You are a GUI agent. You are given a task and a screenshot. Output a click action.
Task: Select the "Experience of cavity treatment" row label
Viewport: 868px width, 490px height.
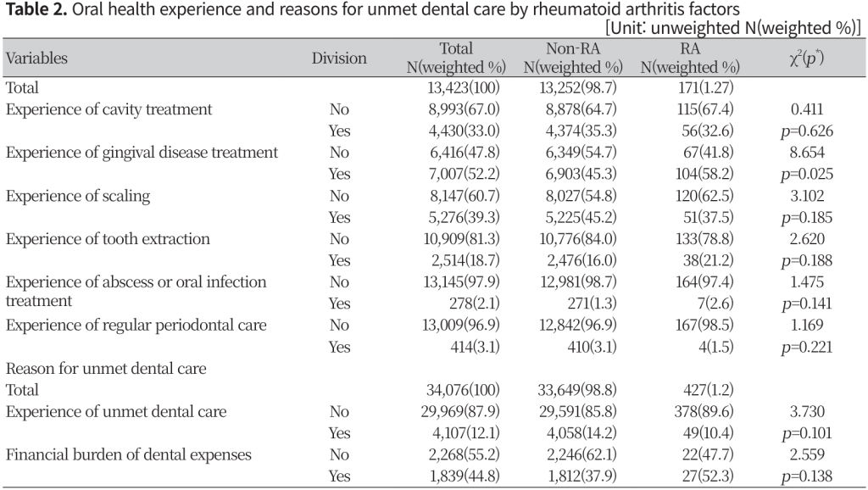click(x=108, y=109)
